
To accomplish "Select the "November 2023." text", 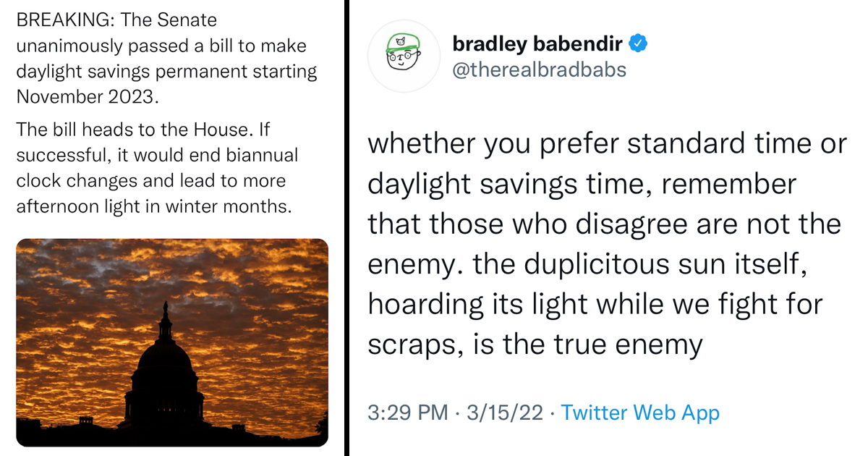I will pos(87,97).
